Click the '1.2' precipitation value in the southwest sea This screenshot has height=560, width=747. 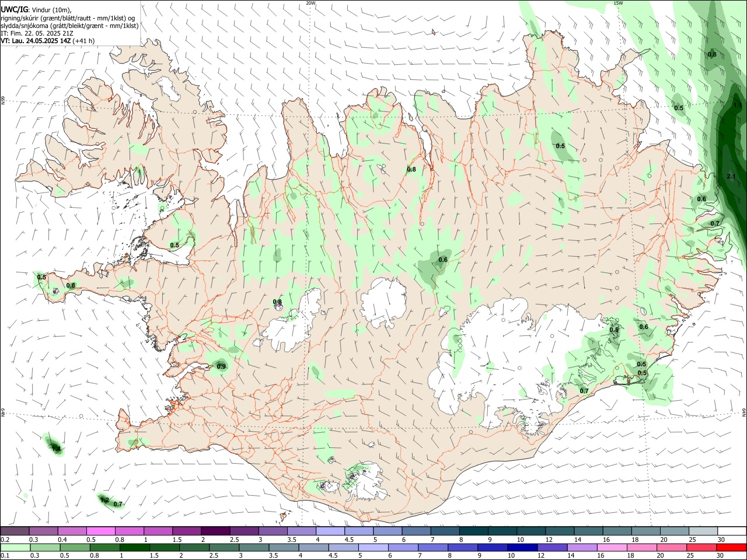pyautogui.click(x=104, y=500)
